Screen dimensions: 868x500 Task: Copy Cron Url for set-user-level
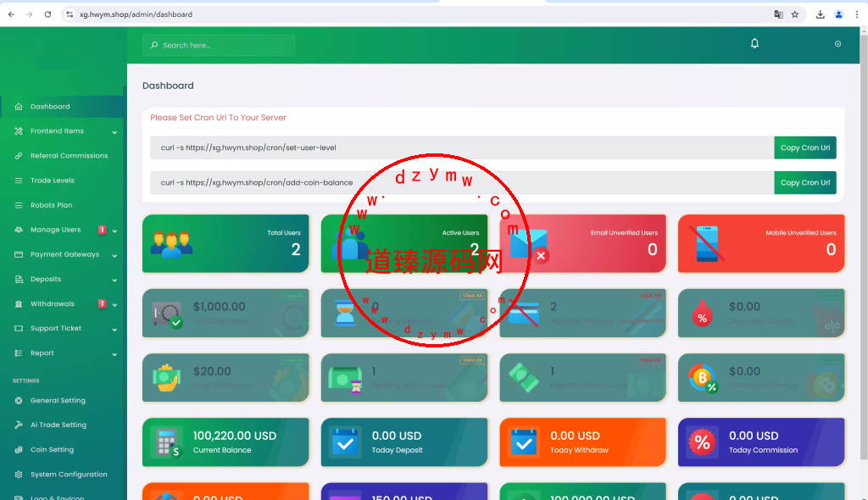(805, 147)
